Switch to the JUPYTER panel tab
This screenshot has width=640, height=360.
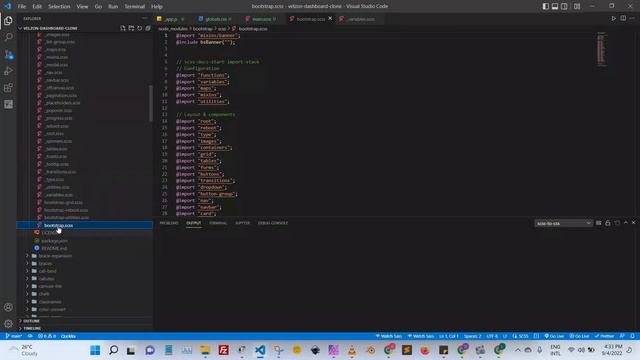coord(242,223)
